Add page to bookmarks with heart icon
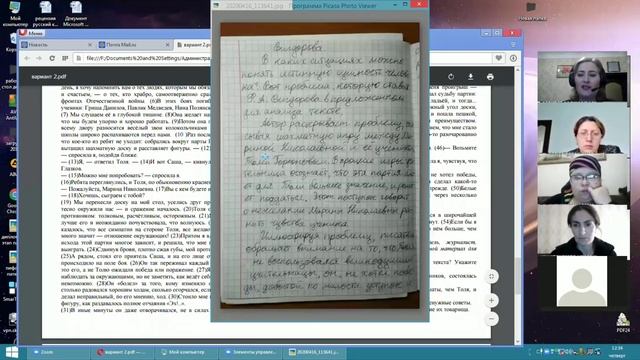 tap(498, 58)
